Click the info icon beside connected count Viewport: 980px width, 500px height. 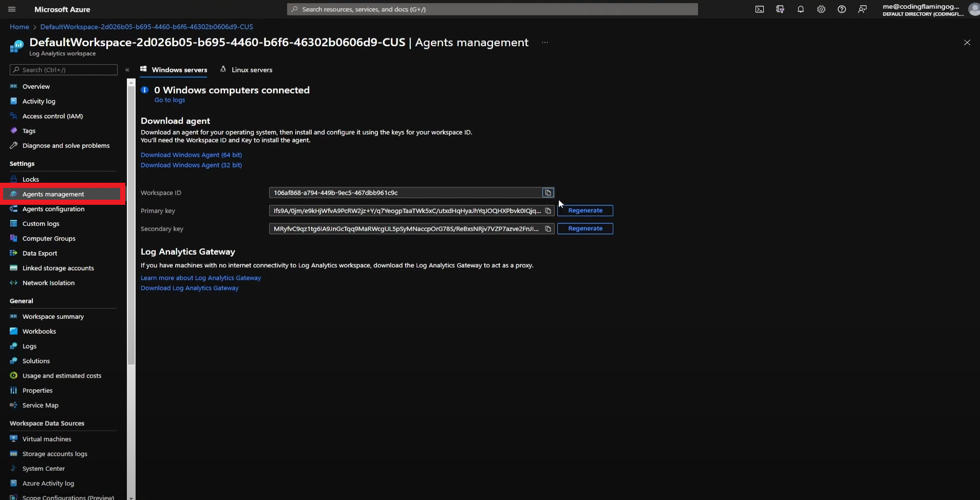145,90
